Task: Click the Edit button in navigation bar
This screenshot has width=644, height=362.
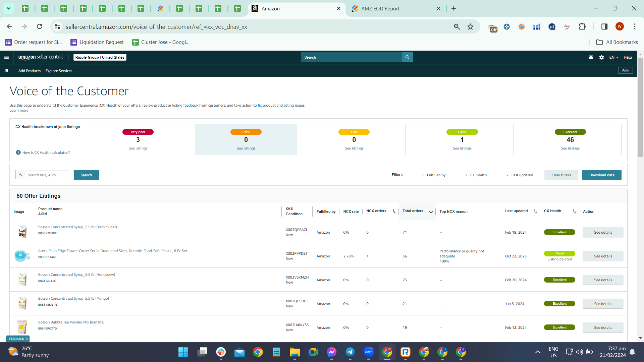Action: click(626, 71)
